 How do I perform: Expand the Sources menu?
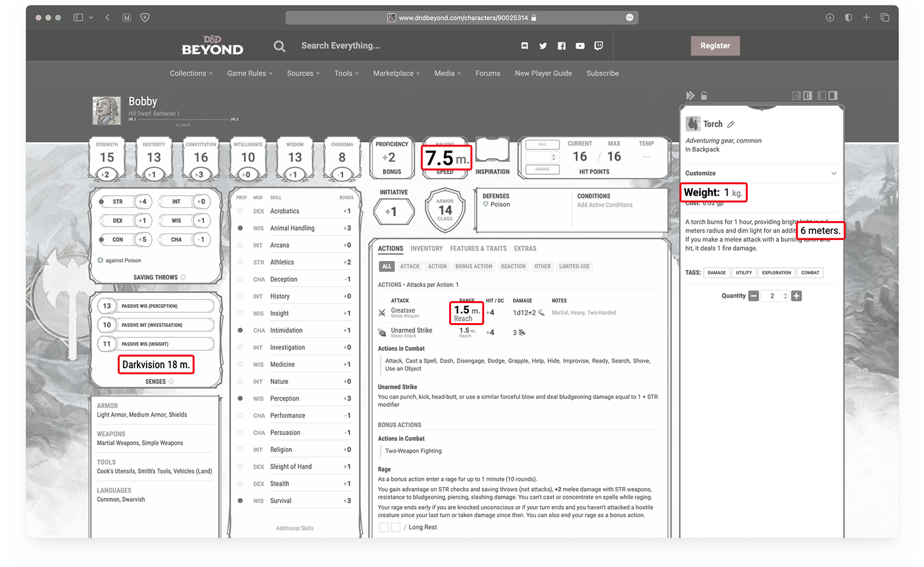coord(303,73)
